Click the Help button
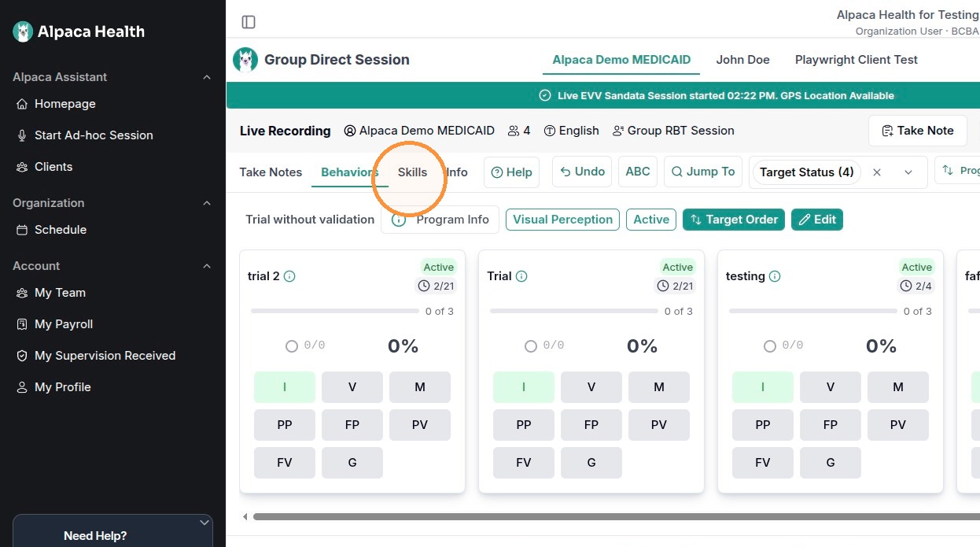Image resolution: width=980 pixels, height=547 pixels. point(512,172)
